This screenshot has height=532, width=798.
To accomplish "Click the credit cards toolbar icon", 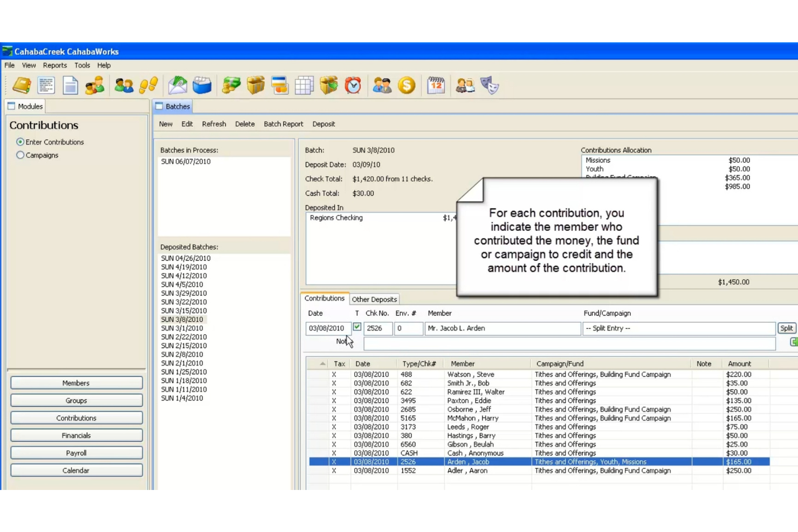I will 280,85.
